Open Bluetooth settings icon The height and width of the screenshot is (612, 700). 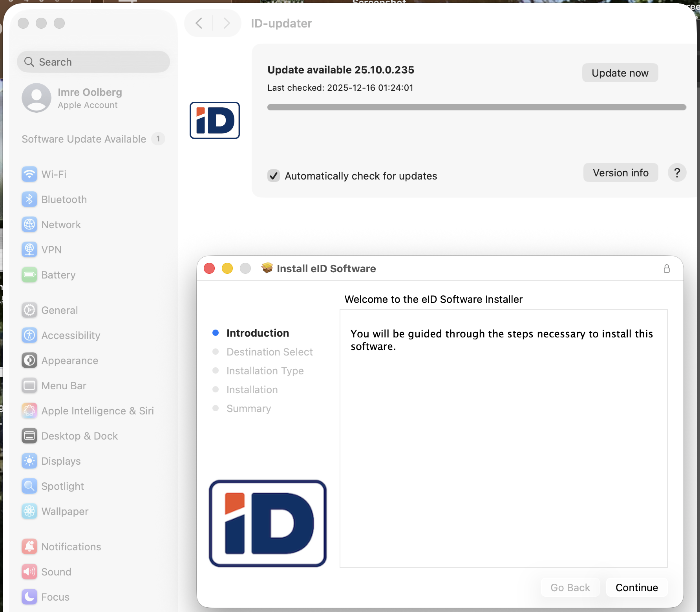[x=29, y=200]
